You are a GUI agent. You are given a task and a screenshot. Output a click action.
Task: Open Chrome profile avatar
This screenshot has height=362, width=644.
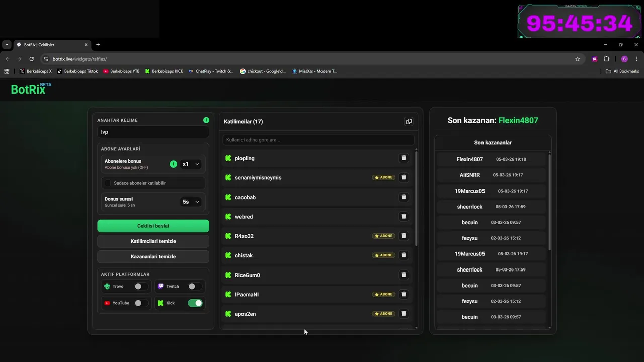(x=624, y=59)
